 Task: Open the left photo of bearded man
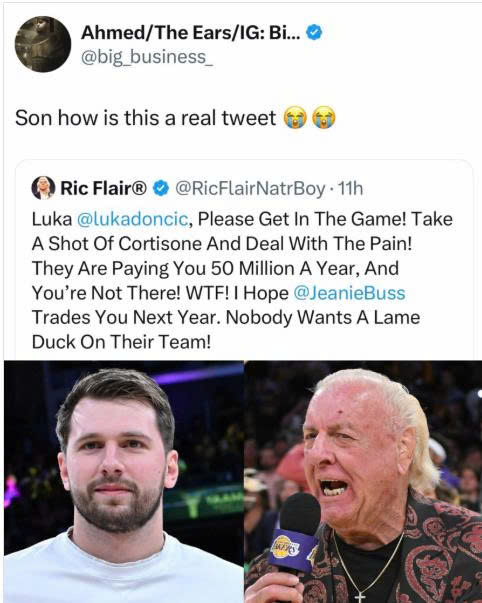pos(124,481)
